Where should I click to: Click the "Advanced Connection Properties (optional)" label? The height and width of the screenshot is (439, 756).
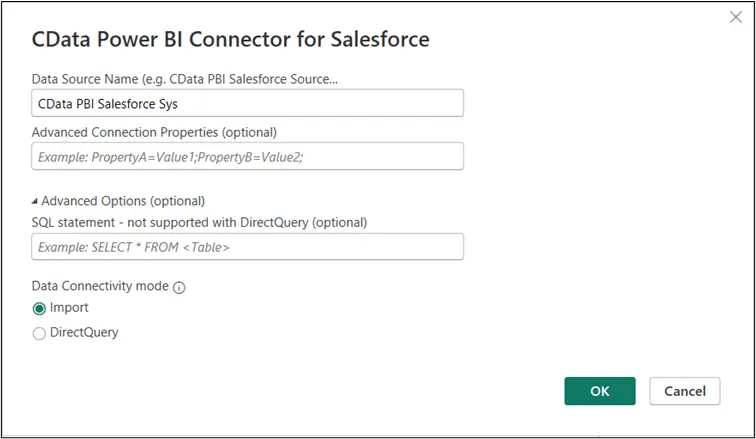click(x=154, y=131)
